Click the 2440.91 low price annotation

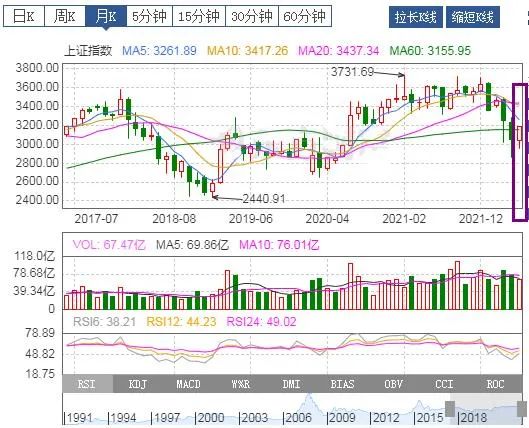coord(264,199)
